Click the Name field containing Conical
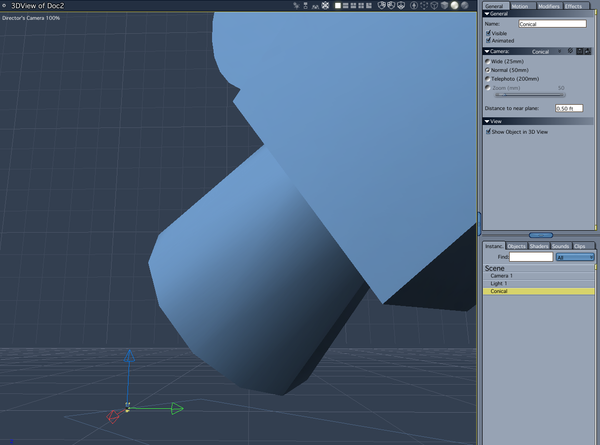This screenshot has width=600, height=445. point(552,24)
